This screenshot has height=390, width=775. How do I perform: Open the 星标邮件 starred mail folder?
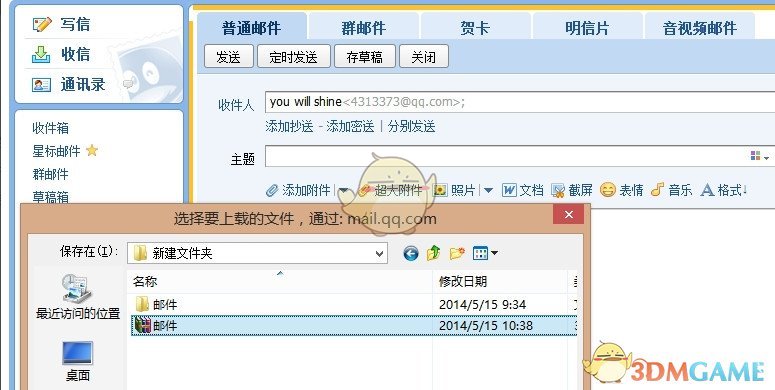(x=56, y=151)
